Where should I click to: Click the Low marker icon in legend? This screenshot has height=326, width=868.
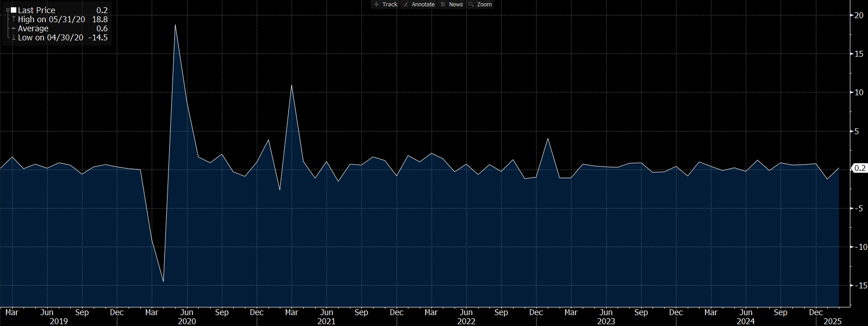click(x=14, y=38)
